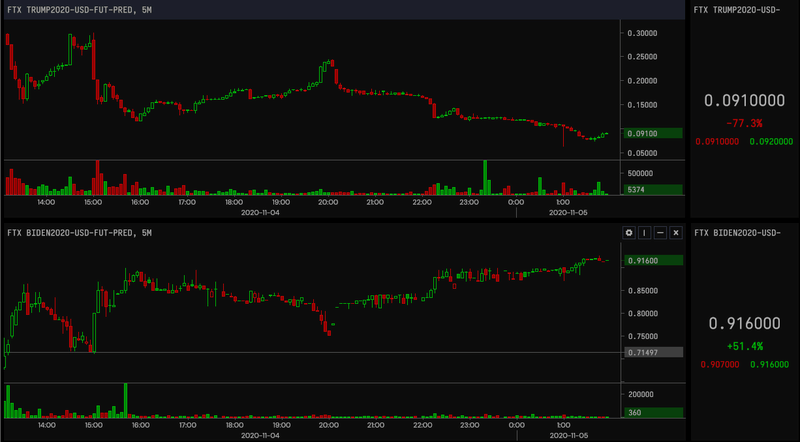Click the 0.05000 price axis label
The height and width of the screenshot is (442, 800).
[642, 153]
